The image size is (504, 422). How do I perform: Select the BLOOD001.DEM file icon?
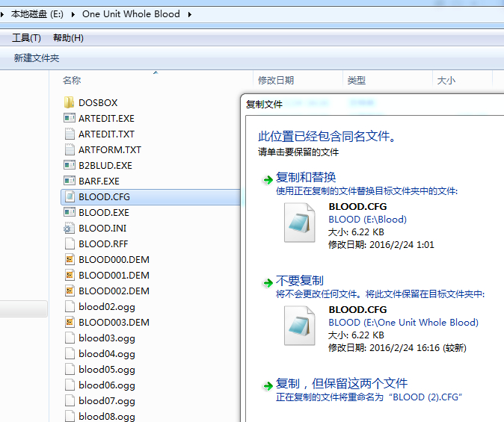[x=70, y=275]
